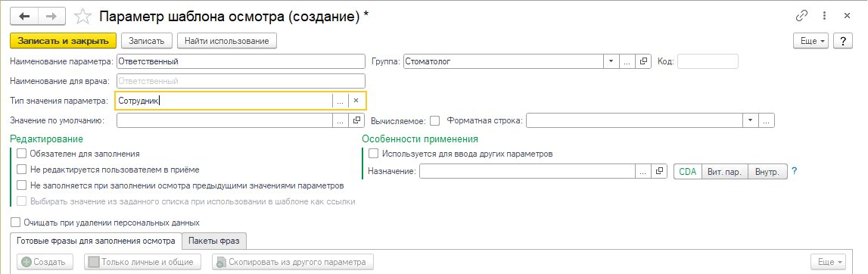The width and height of the screenshot is (868, 274).
Task: Focus the Наименование для врача field
Action: coord(241,81)
